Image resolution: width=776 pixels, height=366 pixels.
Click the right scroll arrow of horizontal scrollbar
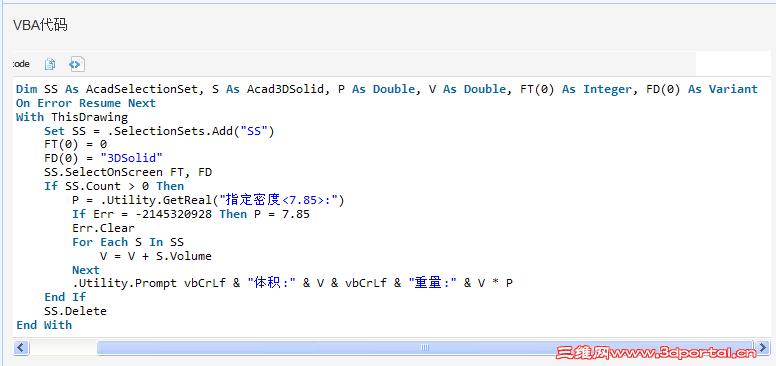763,347
